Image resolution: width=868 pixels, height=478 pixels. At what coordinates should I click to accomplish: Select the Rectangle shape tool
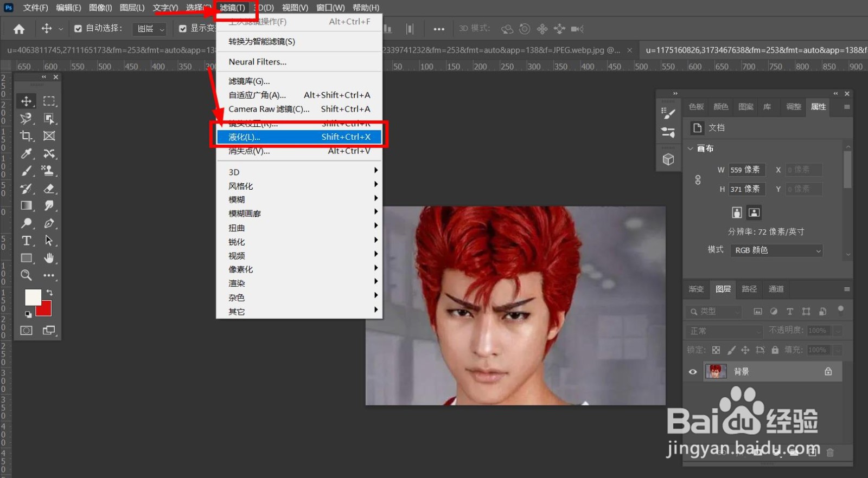tap(26, 257)
